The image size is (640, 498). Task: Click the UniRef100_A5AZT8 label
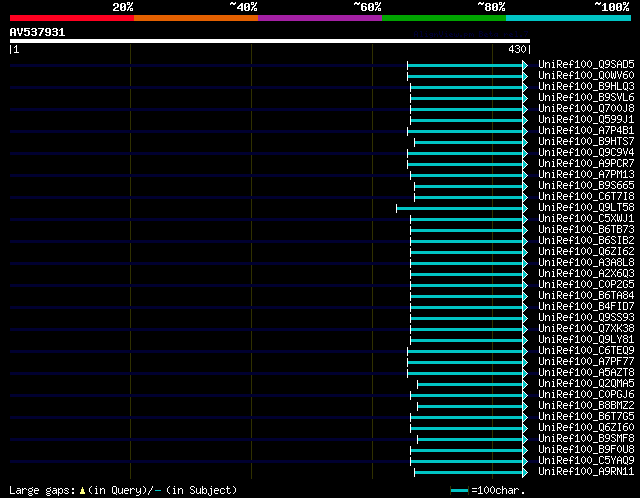tap(586, 373)
